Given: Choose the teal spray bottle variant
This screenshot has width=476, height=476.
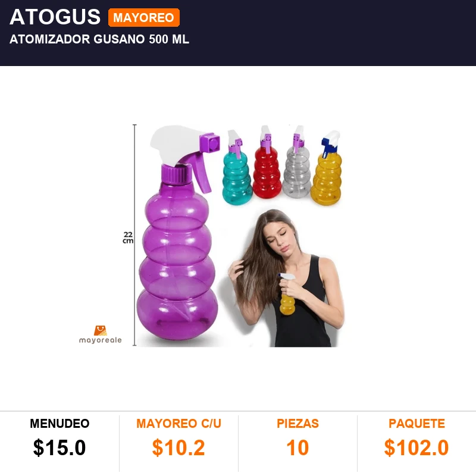Looking at the screenshot, I should 237,168.
